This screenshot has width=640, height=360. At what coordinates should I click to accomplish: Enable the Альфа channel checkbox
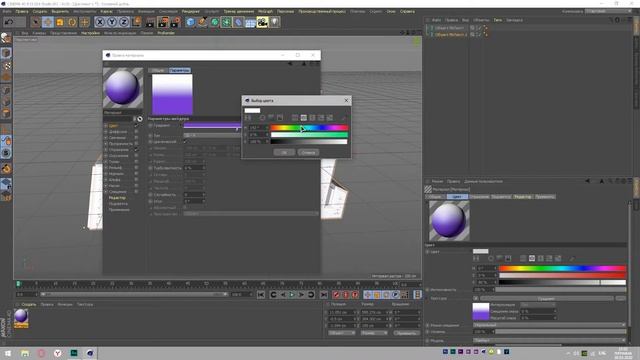(136, 180)
